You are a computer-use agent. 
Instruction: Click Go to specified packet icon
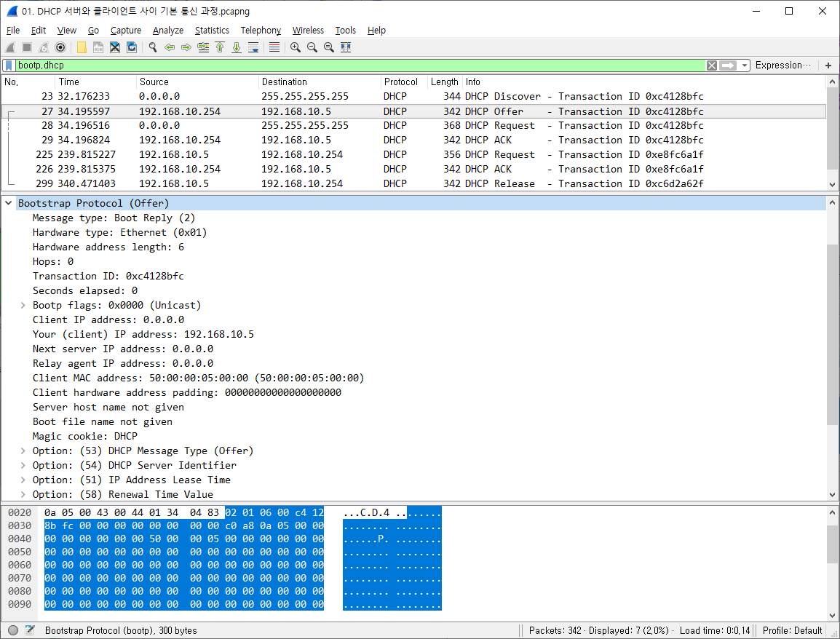203,48
